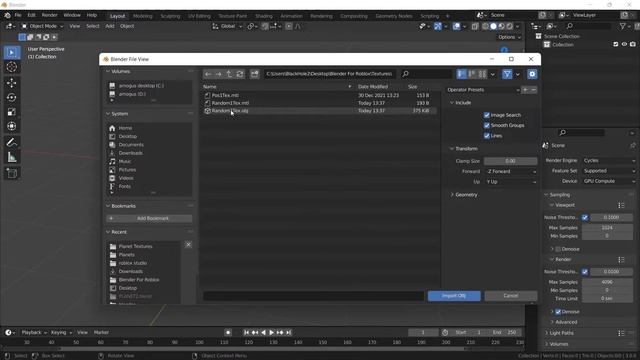The height and width of the screenshot is (360, 640).
Task: Open the Window menu
Action: click(72, 15)
